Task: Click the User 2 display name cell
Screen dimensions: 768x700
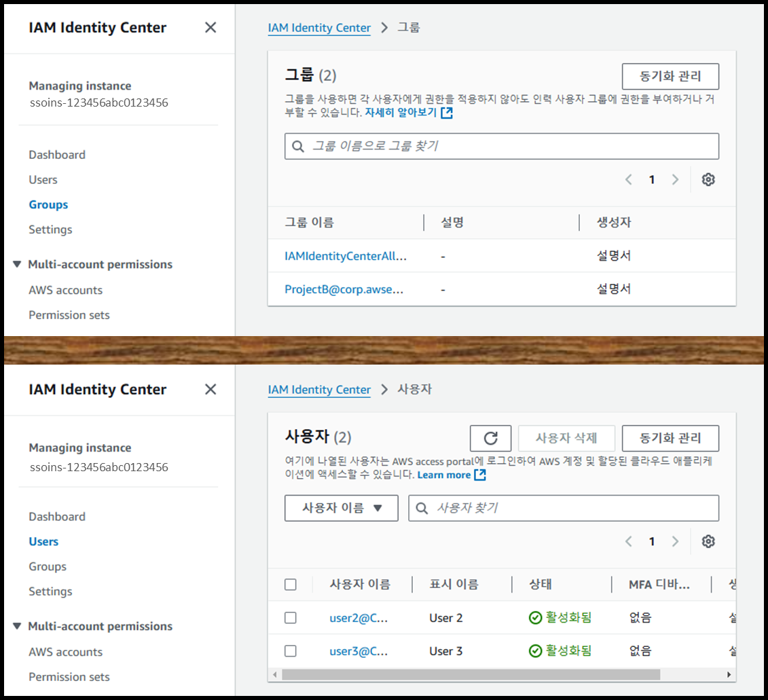Action: coord(445,619)
